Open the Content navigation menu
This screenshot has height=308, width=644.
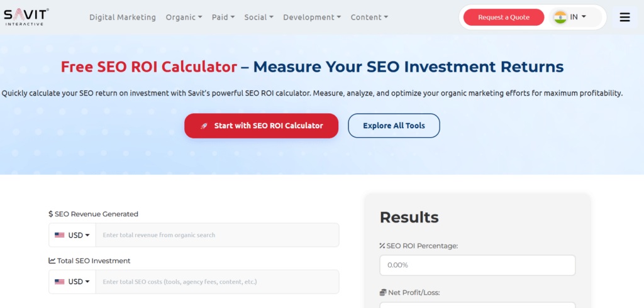click(369, 17)
